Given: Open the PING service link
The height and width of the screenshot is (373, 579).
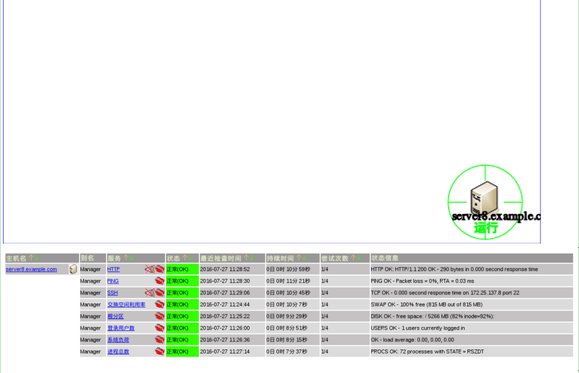Looking at the screenshot, I should click(113, 281).
